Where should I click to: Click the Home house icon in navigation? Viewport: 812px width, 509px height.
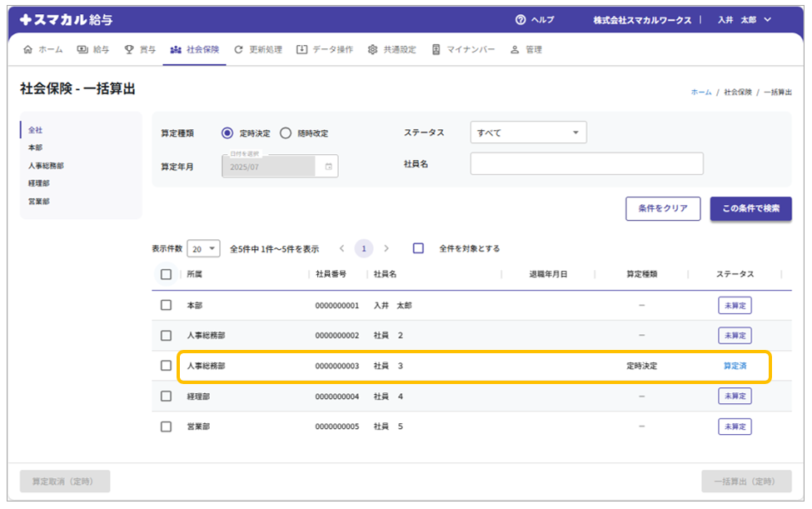28,50
